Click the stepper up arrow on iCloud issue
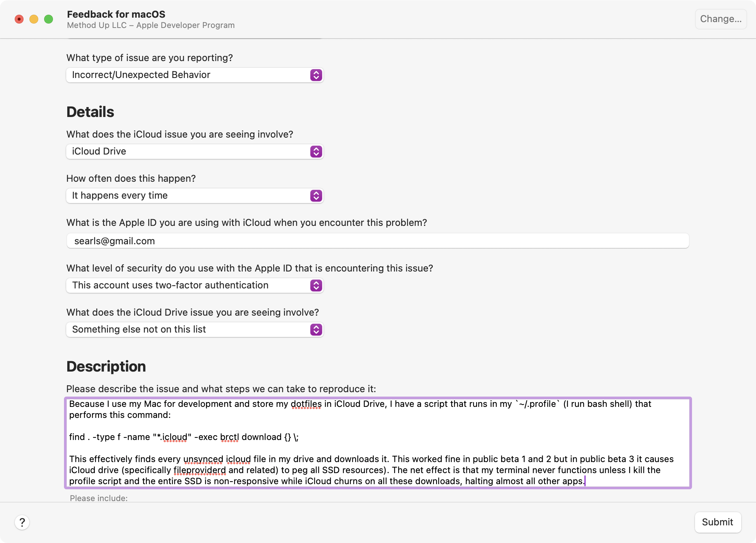The width and height of the screenshot is (756, 543). click(316, 149)
